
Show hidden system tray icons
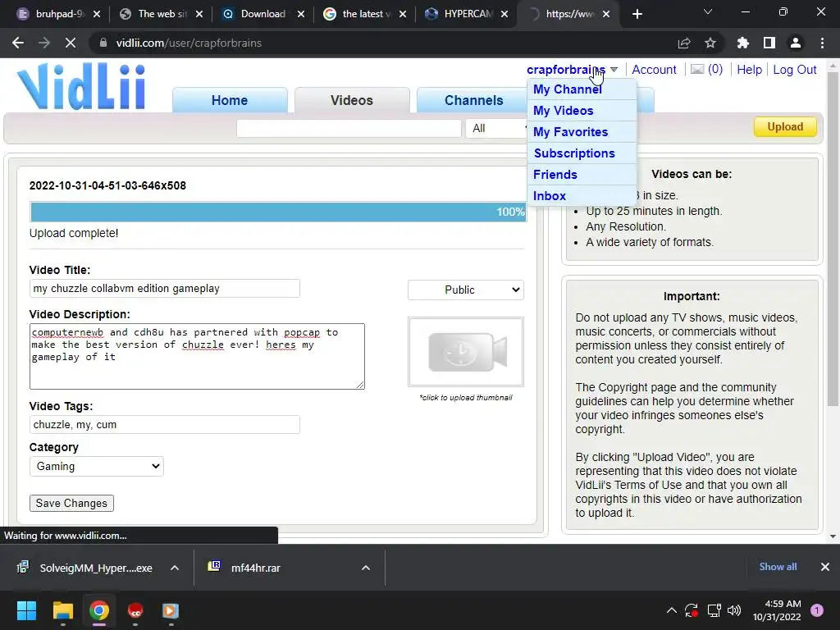[x=671, y=610]
